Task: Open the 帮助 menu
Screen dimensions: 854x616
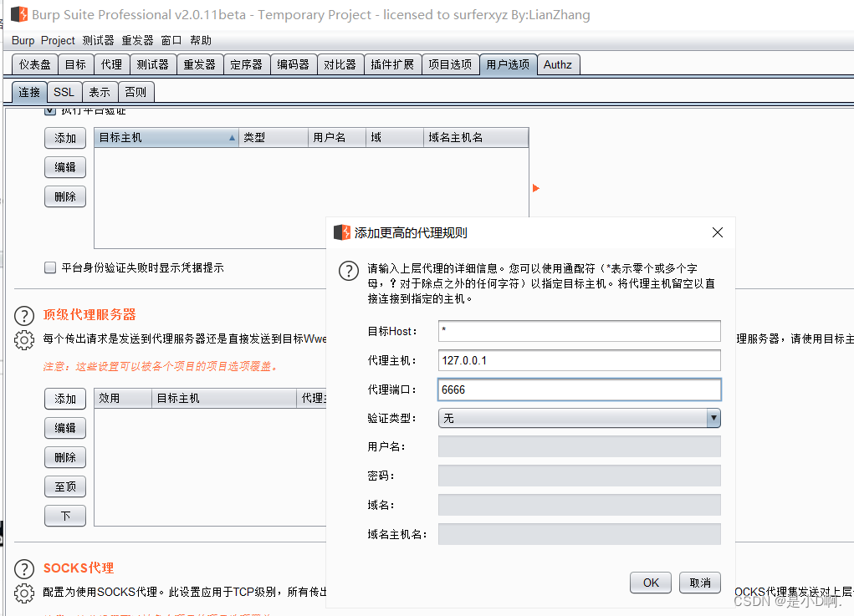Action: point(201,40)
